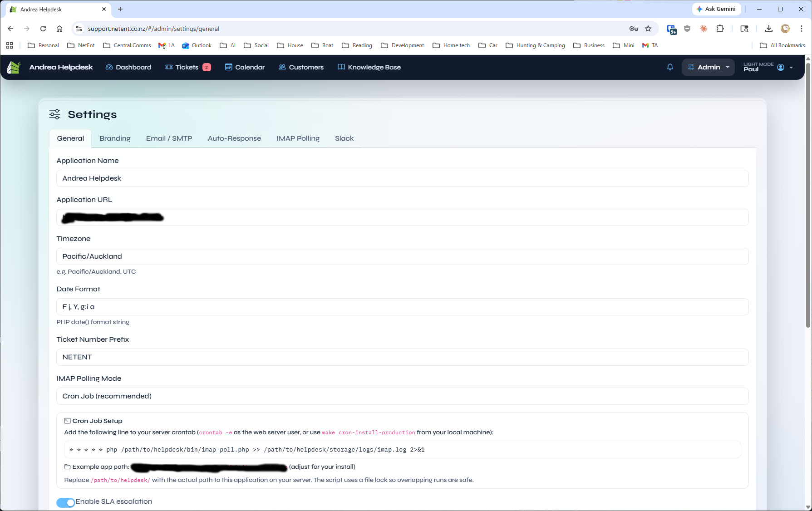Switch to the Branding tab
The height and width of the screenshot is (511, 812).
tap(115, 138)
